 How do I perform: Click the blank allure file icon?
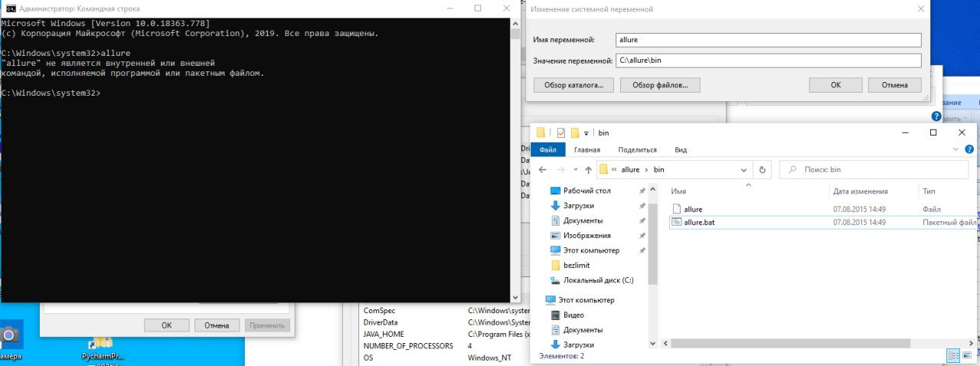click(x=676, y=209)
